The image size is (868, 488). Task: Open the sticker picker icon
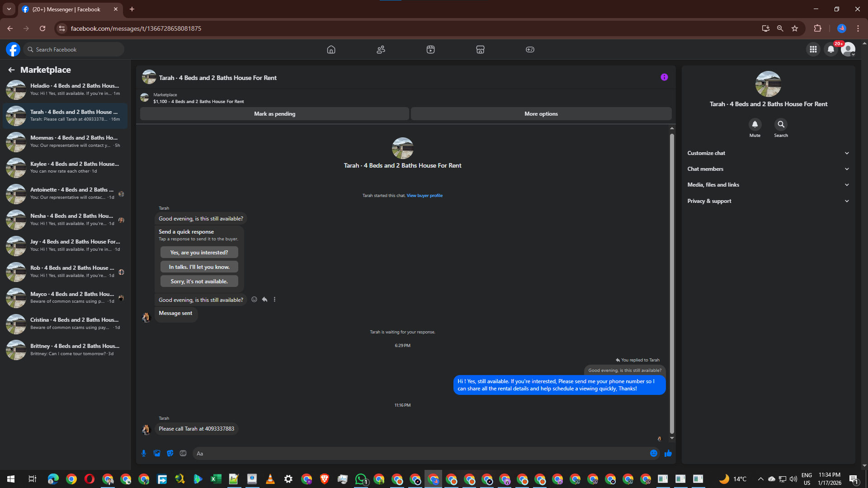pos(170,453)
